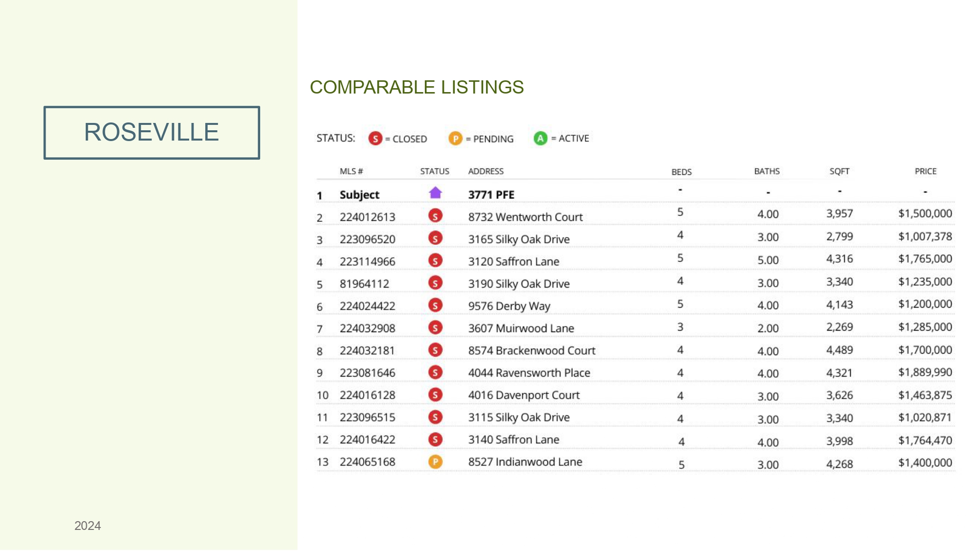Click the closed status icon for 3165 Silky Oak Drive
The width and height of the screenshot is (980, 551).
point(435,238)
